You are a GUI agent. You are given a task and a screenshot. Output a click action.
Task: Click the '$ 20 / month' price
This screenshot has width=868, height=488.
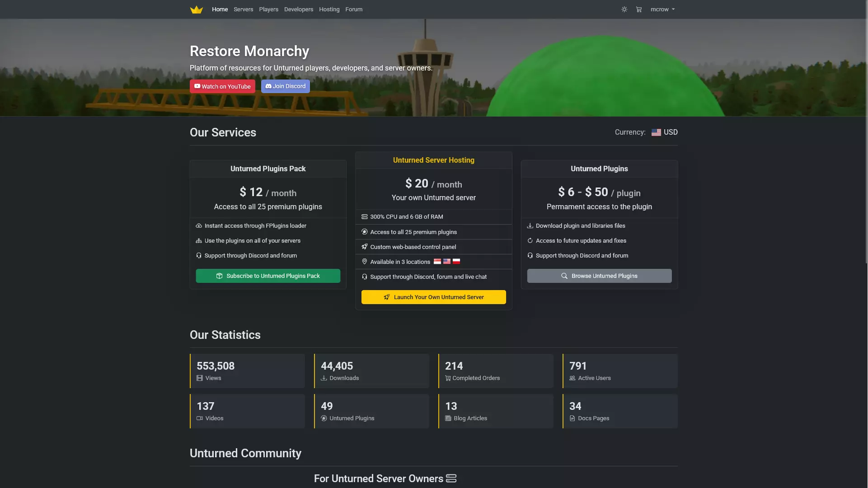coord(433,184)
